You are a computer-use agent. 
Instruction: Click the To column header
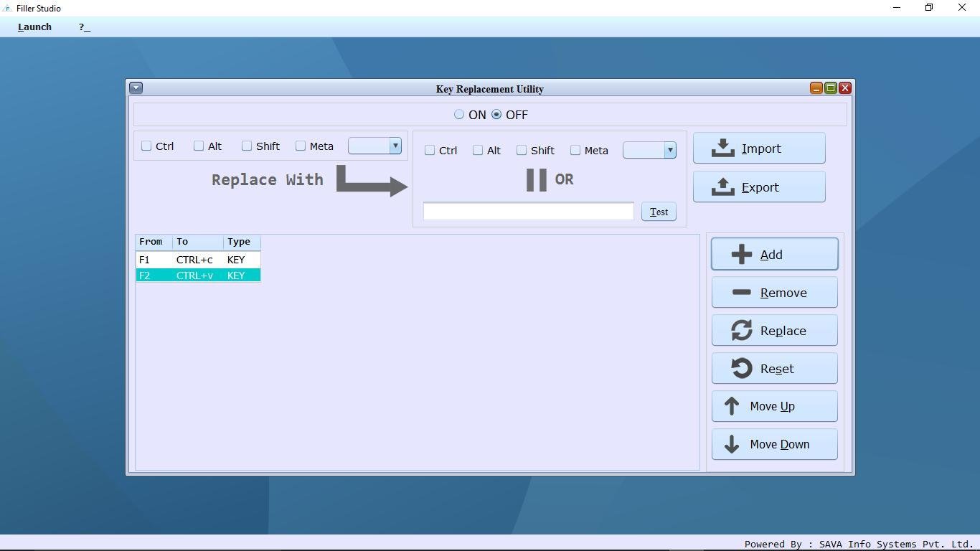pyautogui.click(x=198, y=242)
